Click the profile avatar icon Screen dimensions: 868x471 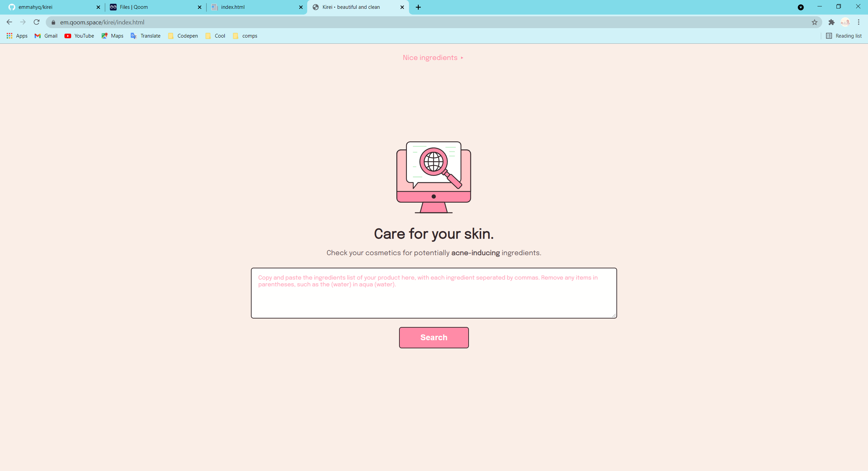pyautogui.click(x=845, y=22)
